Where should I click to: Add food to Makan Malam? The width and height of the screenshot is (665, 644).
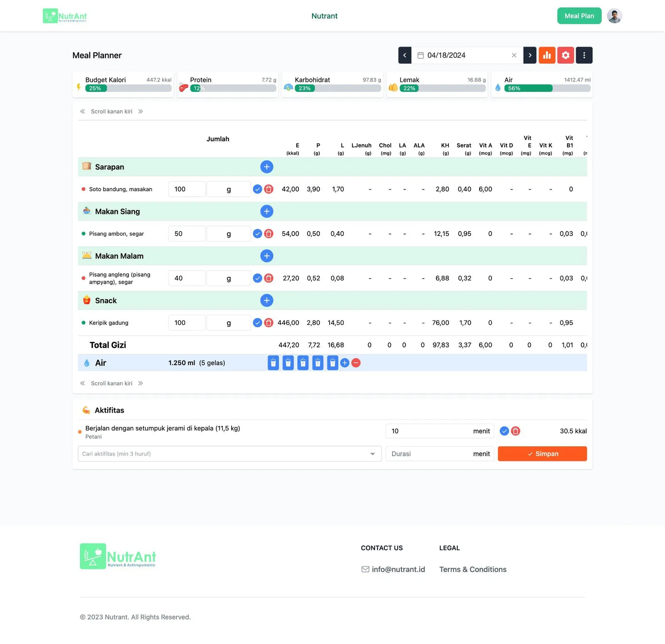click(x=267, y=256)
